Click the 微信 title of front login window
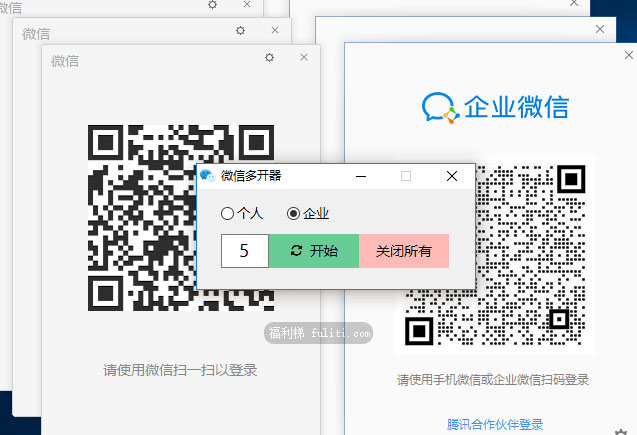637x435 pixels. (x=65, y=61)
